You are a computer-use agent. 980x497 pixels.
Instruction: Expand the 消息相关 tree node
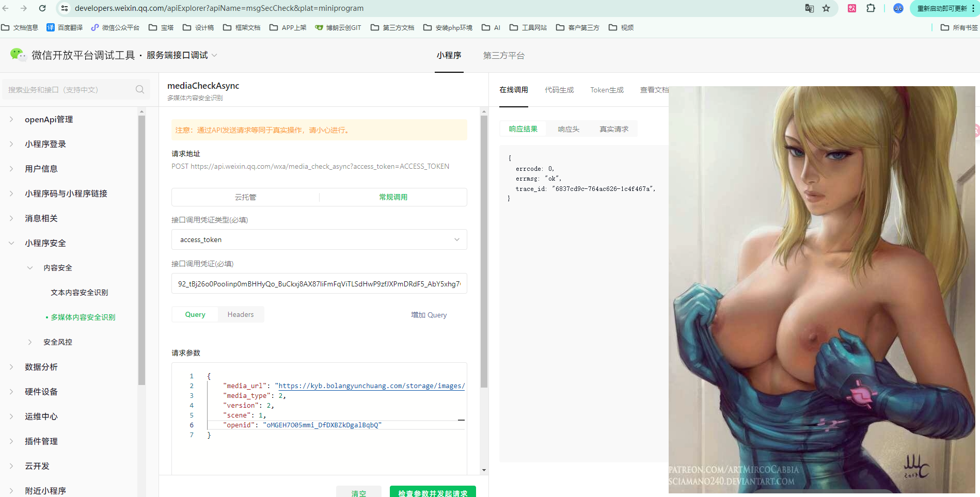point(11,218)
